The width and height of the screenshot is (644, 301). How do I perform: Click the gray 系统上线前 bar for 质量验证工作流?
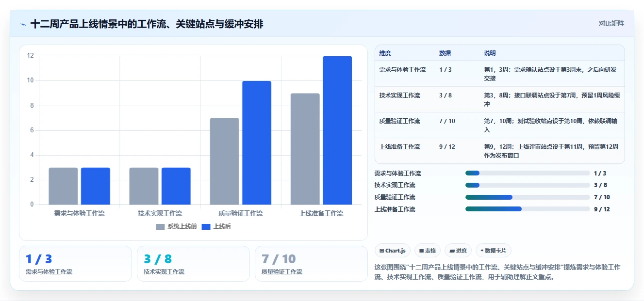click(225, 161)
